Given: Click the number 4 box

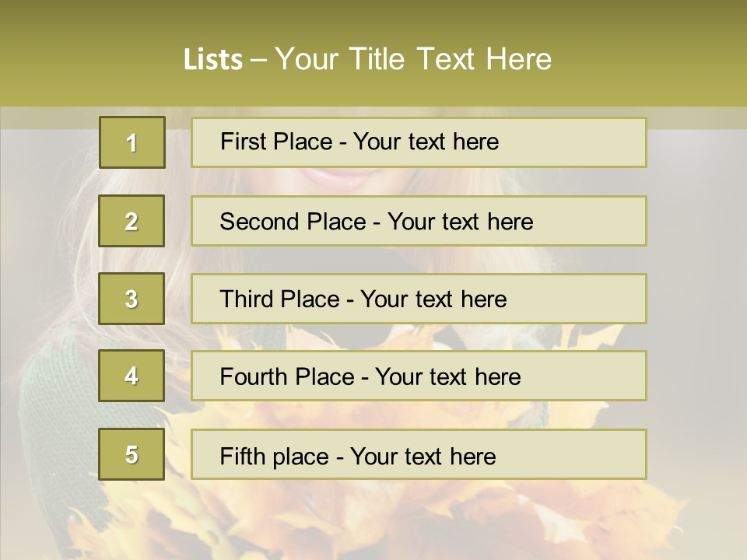Looking at the screenshot, I should coord(132,376).
